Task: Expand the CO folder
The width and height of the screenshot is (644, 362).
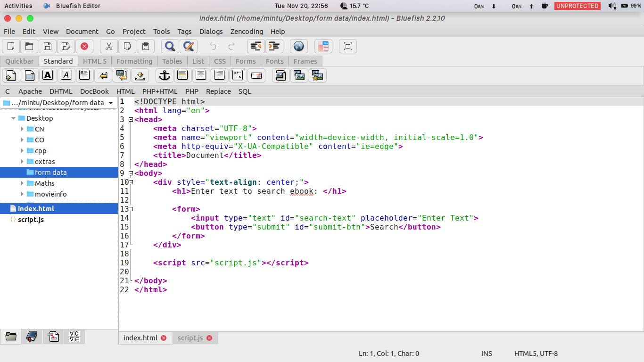Action: point(22,140)
